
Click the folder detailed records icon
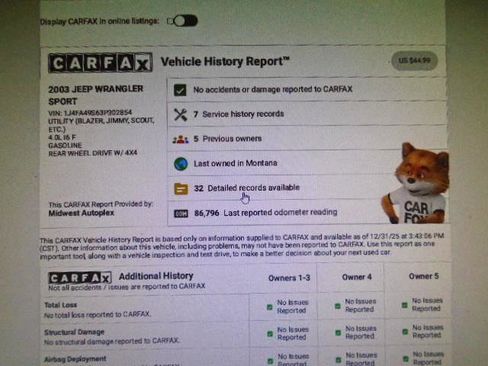[181, 189]
